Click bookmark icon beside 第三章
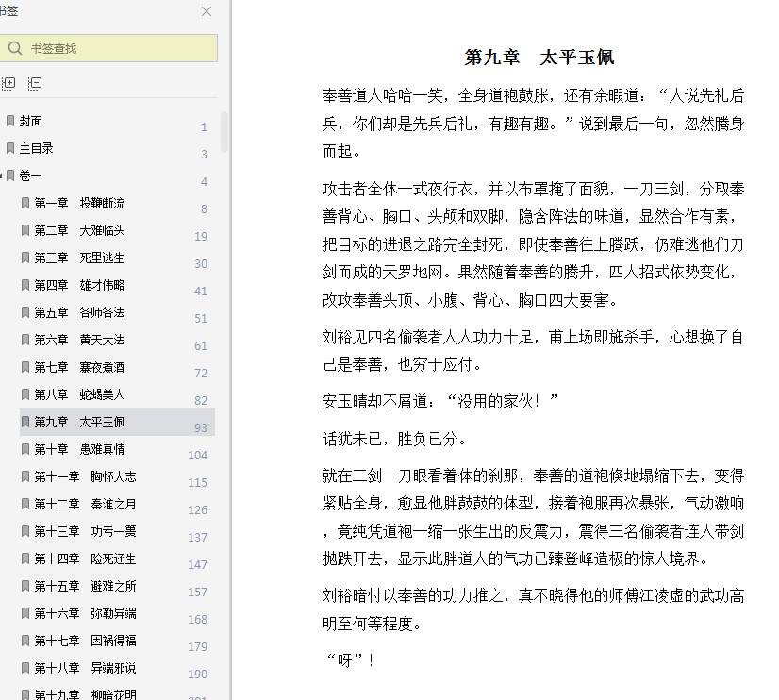 coord(25,258)
